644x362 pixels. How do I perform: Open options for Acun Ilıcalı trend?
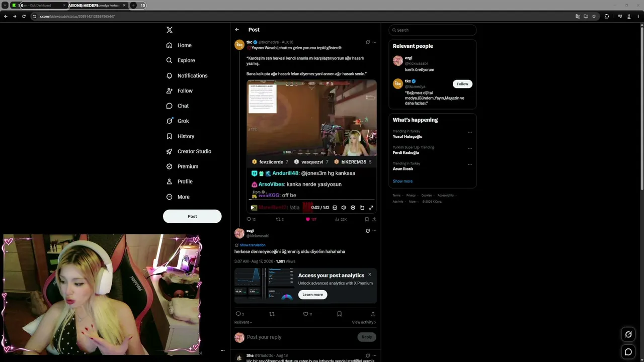click(x=470, y=164)
